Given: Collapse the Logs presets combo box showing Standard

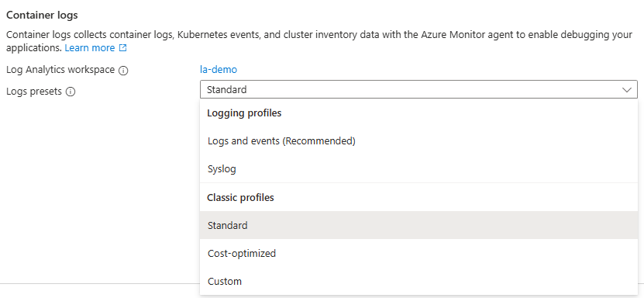Looking at the screenshot, I should pyautogui.click(x=418, y=89).
